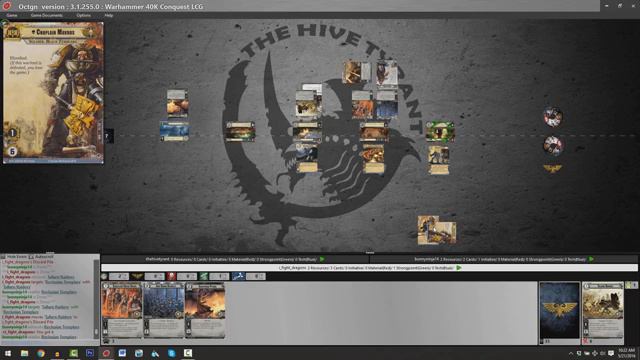
Task: Click the discard pile card beside the deck
Action: point(603,310)
